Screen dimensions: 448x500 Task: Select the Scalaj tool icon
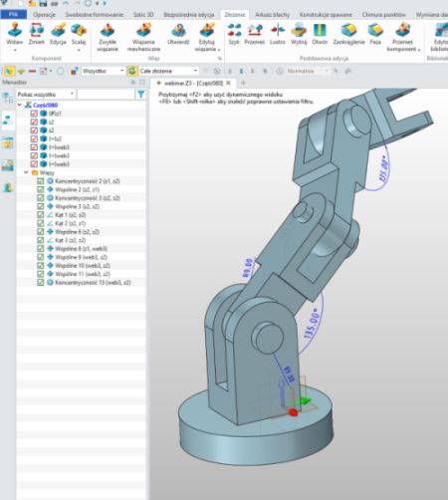tap(79, 30)
